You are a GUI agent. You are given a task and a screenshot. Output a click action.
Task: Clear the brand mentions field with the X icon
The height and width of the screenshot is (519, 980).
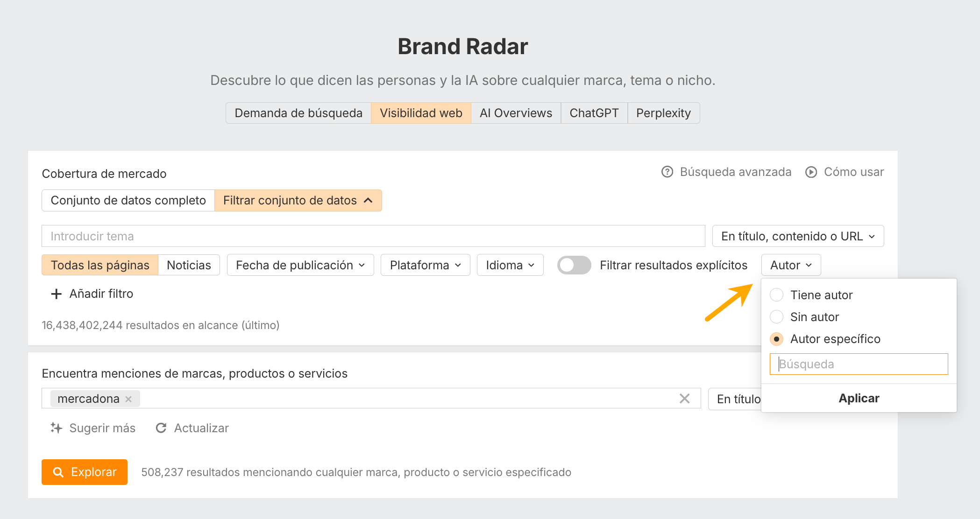coord(685,399)
